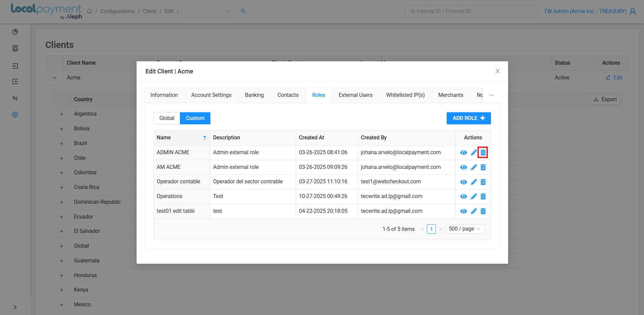Select the Global roles option
Screen dimensions: 644x315
pyautogui.click(x=167, y=118)
